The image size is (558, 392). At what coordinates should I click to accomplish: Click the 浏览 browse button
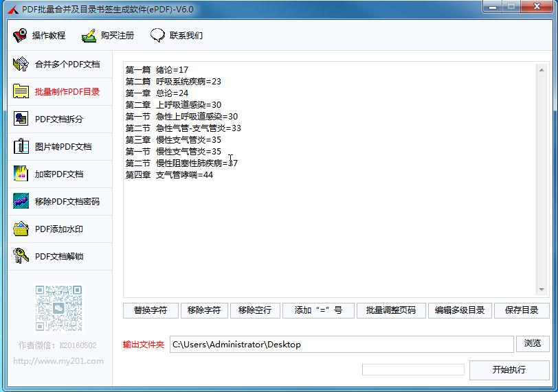point(533,343)
